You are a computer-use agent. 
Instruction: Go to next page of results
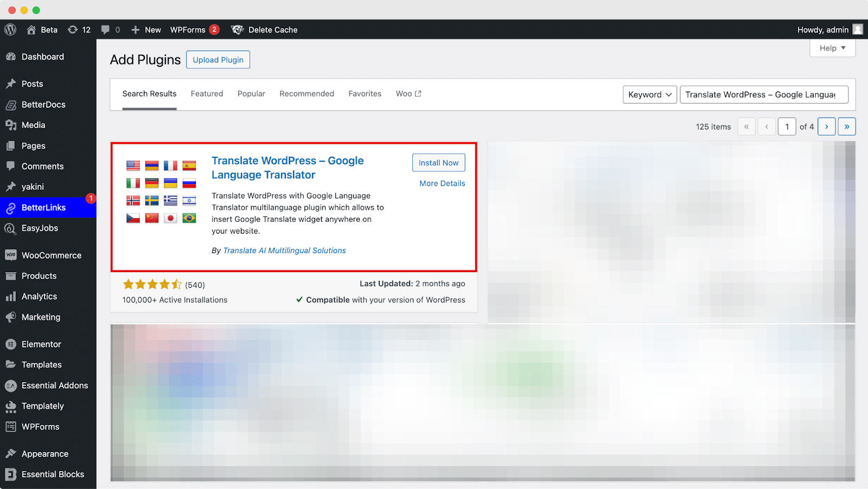pyautogui.click(x=826, y=126)
